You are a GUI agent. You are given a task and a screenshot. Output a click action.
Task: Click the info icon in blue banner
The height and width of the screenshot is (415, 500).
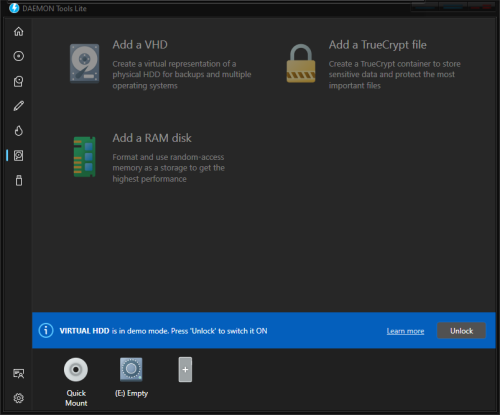tap(46, 331)
